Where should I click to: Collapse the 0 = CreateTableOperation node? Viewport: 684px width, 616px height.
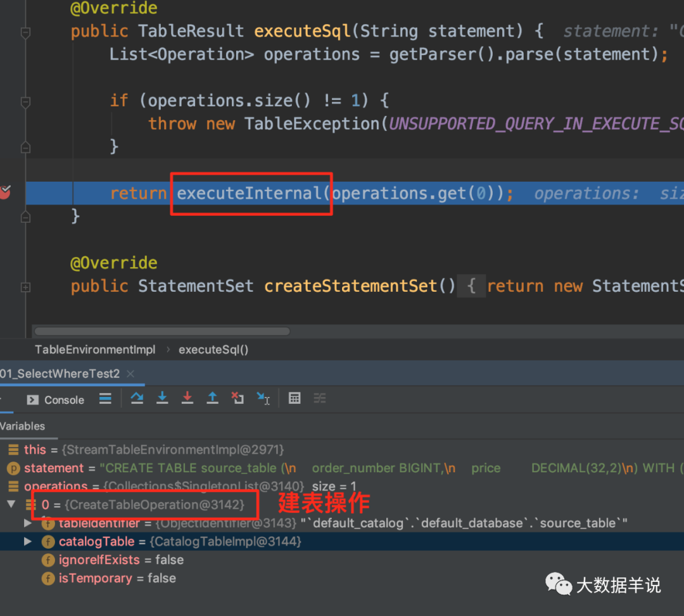[11, 505]
